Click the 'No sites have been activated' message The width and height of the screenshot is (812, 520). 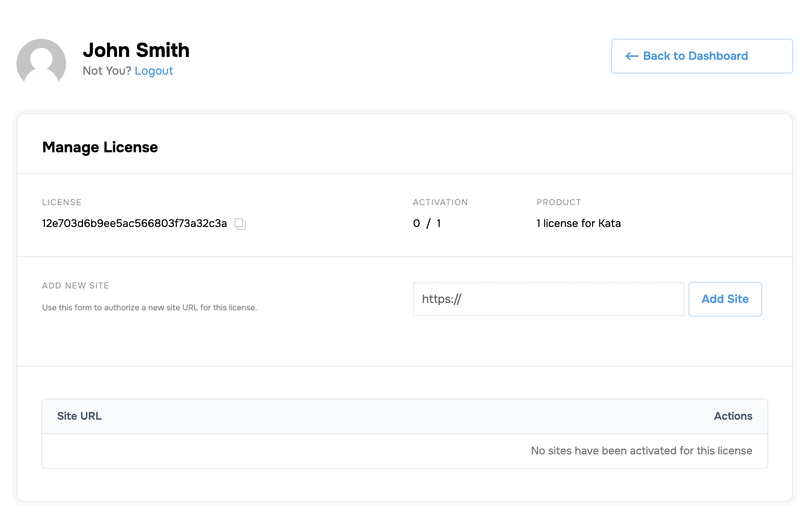tap(641, 451)
